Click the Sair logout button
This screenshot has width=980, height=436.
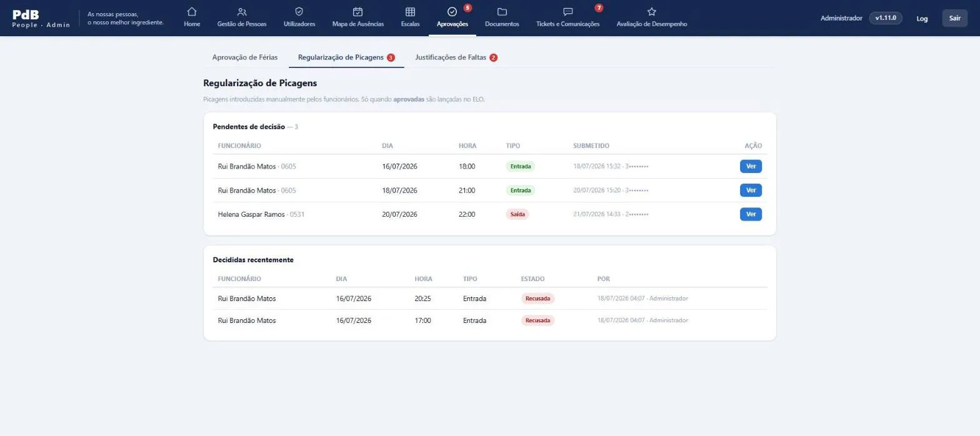pos(954,18)
